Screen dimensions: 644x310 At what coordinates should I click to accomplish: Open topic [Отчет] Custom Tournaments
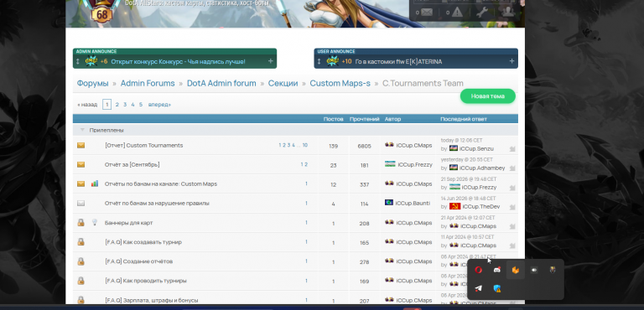143,145
